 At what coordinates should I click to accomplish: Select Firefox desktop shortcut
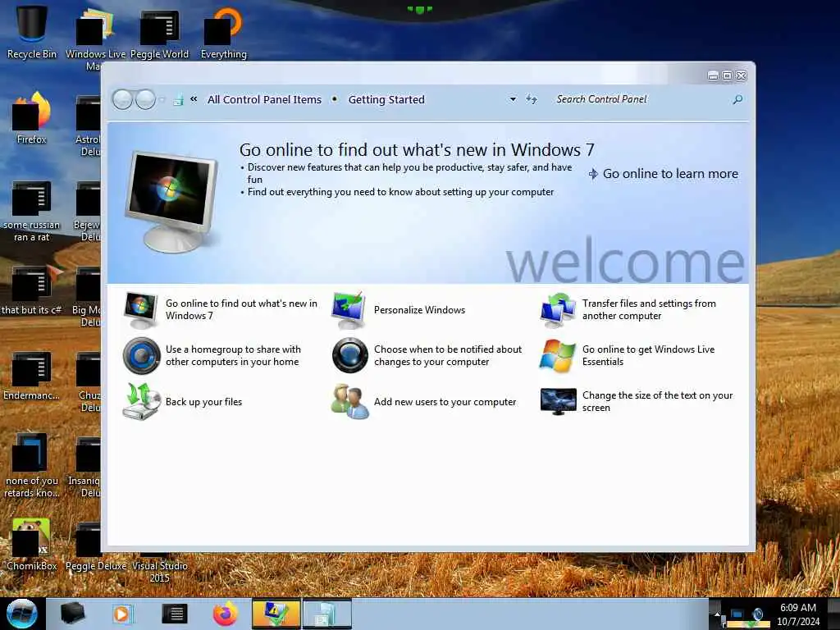(x=32, y=118)
